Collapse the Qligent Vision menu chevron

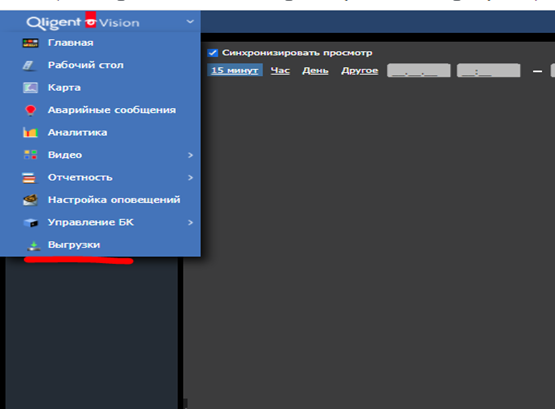(x=190, y=22)
